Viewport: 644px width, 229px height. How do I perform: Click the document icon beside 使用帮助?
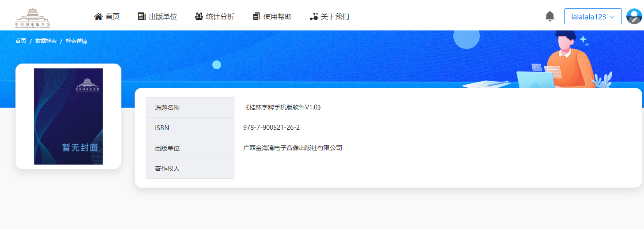256,17
